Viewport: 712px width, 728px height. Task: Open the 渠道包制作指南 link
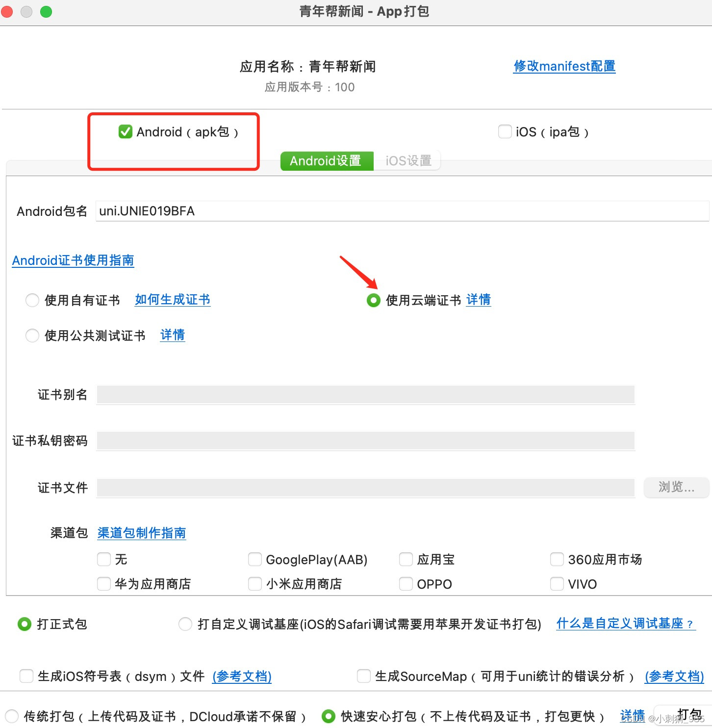[x=142, y=533]
